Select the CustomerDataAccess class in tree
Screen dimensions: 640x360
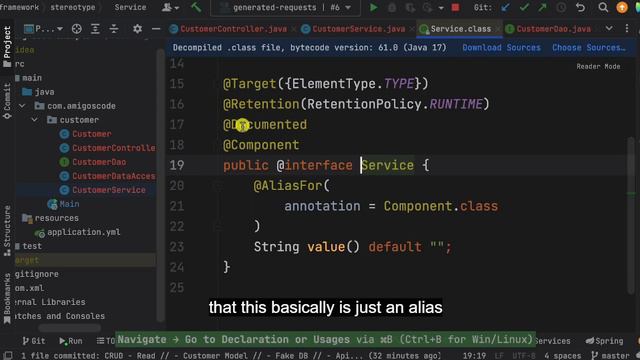click(108, 176)
